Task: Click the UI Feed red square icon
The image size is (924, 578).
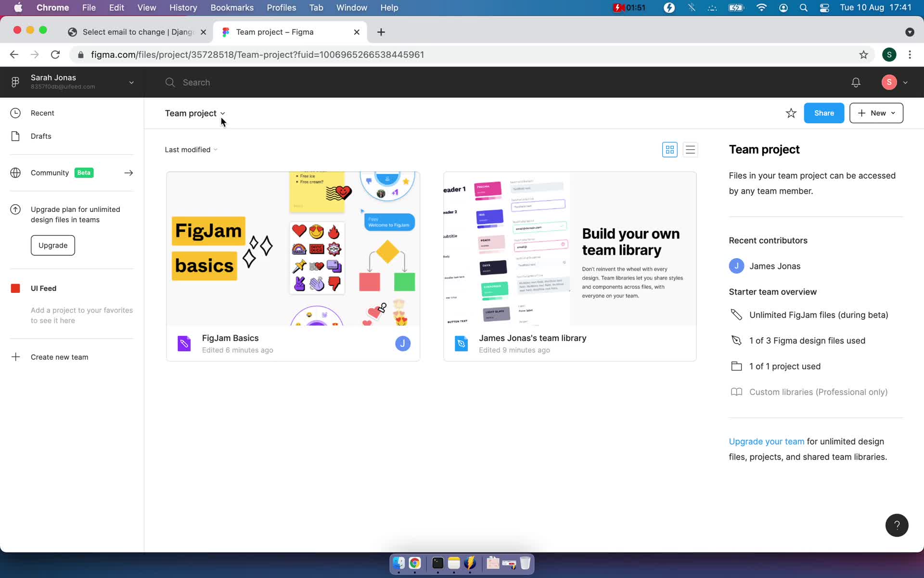Action: coord(15,288)
